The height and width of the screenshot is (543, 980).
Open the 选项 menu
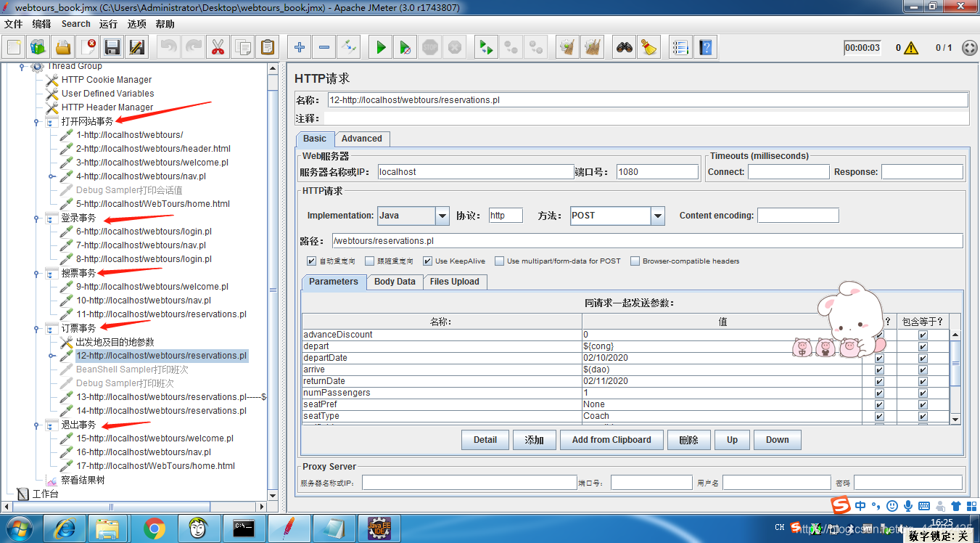[x=137, y=24]
